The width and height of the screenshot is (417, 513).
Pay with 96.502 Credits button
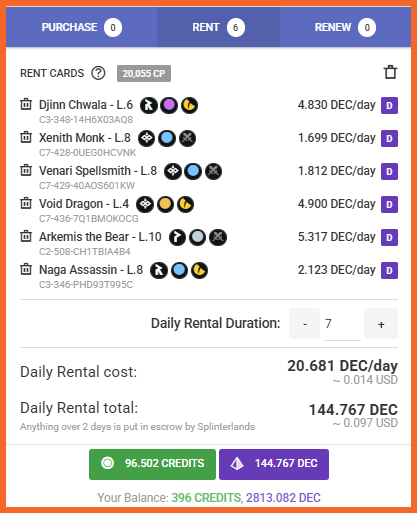click(152, 464)
